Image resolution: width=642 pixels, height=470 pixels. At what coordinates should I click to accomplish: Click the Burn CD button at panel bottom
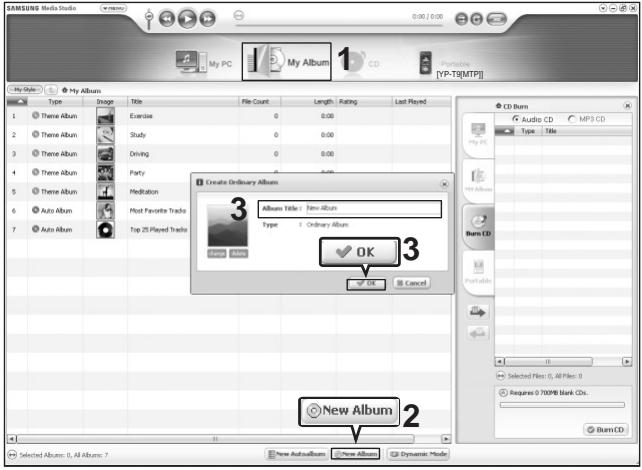tap(606, 430)
